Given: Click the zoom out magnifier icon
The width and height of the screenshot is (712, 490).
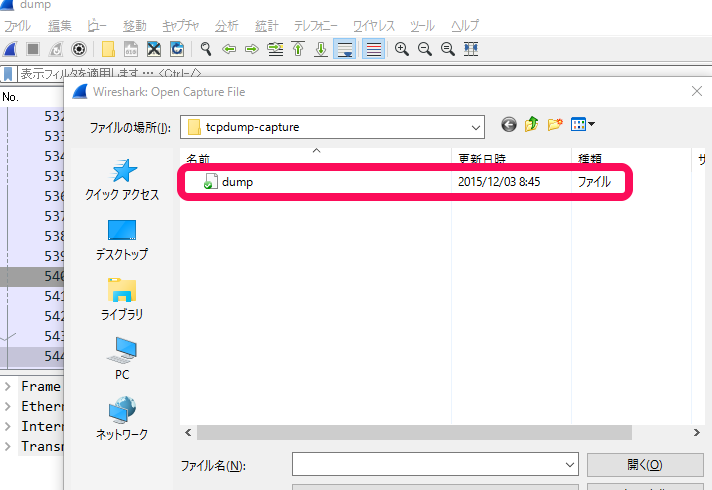Looking at the screenshot, I should tap(425, 49).
